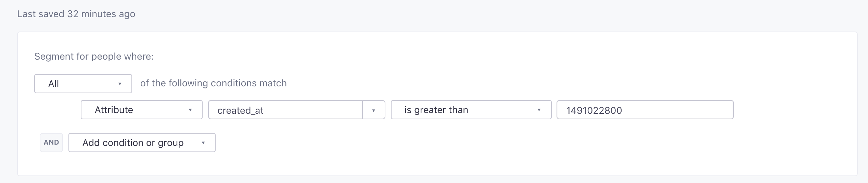Open the 'is greater than' operator dropdown
This screenshot has width=868, height=183.
click(x=471, y=110)
